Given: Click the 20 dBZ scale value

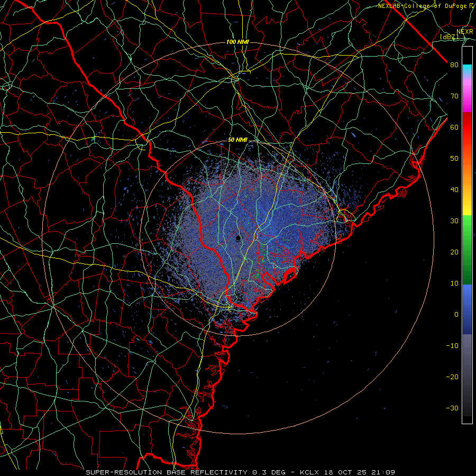Looking at the screenshot, I should (454, 253).
